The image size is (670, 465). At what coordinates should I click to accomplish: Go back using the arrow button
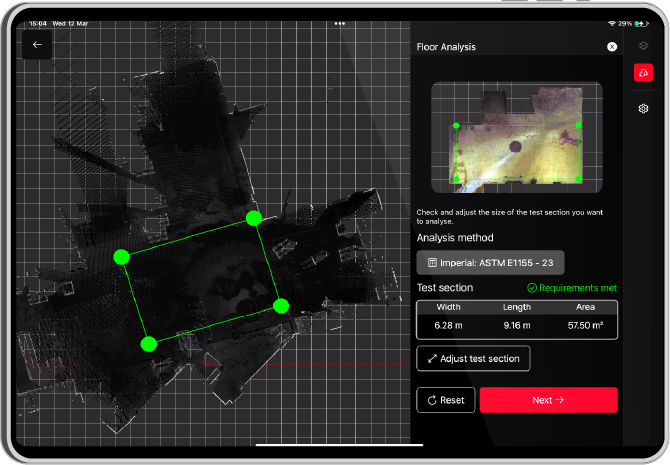pyautogui.click(x=37, y=44)
